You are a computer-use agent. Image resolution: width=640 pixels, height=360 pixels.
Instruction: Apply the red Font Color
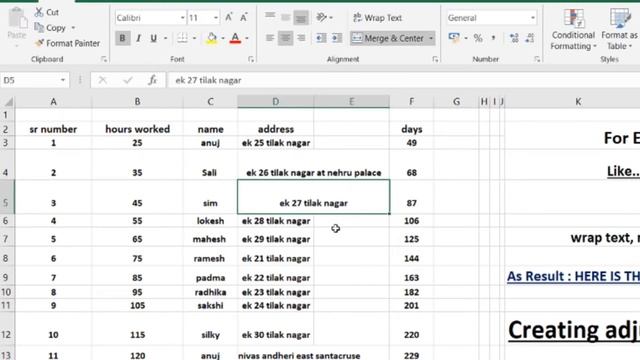click(x=236, y=38)
